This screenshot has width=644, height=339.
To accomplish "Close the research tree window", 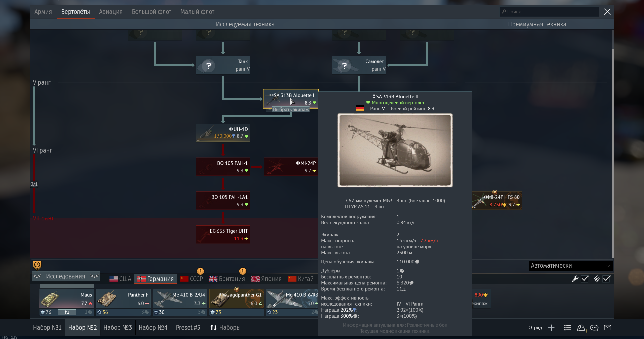I will click(x=607, y=12).
